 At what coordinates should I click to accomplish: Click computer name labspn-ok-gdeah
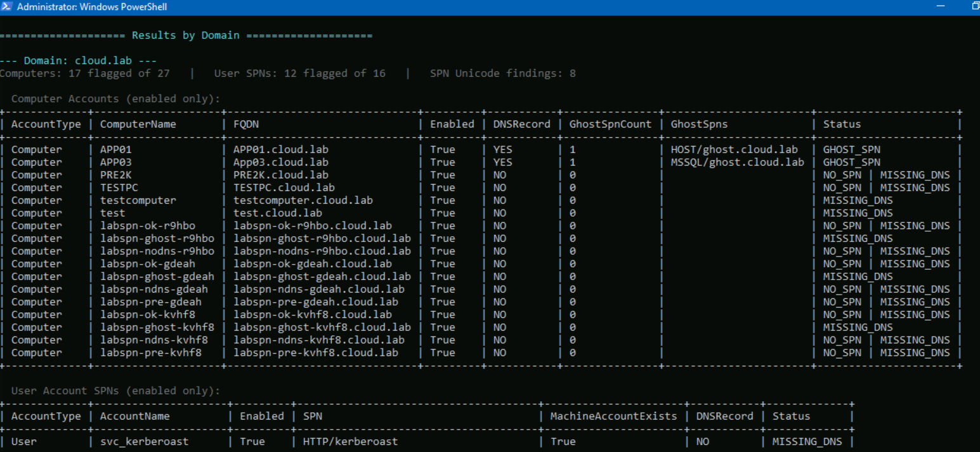coord(147,264)
